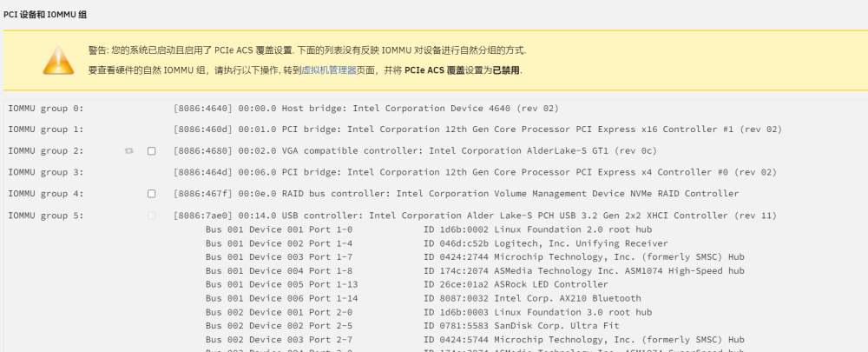
Task: Select the Microchip Hub row at Port 2-7
Action: click(x=475, y=340)
